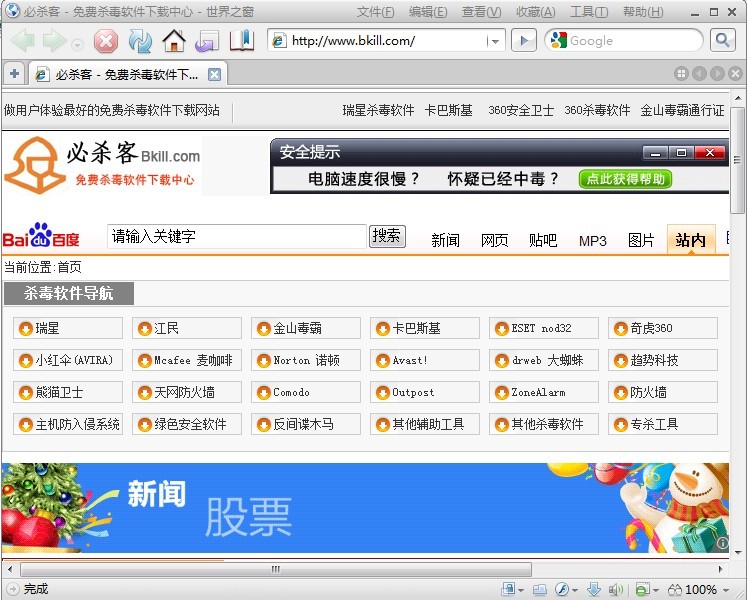747x600 pixels.
Task: Click the green 点此获得帮助 button
Action: point(625,179)
